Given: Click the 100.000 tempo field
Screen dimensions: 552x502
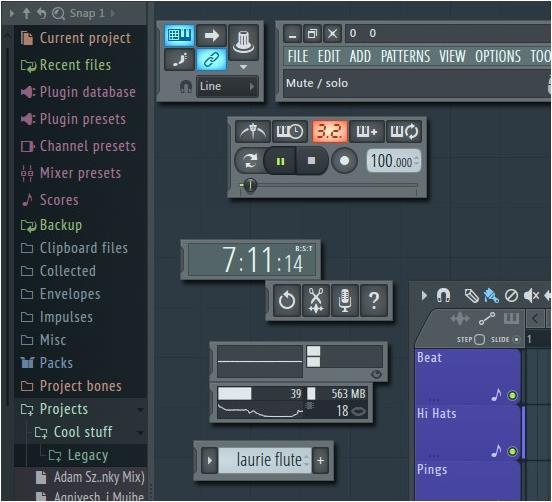Looking at the screenshot, I should click(394, 161).
